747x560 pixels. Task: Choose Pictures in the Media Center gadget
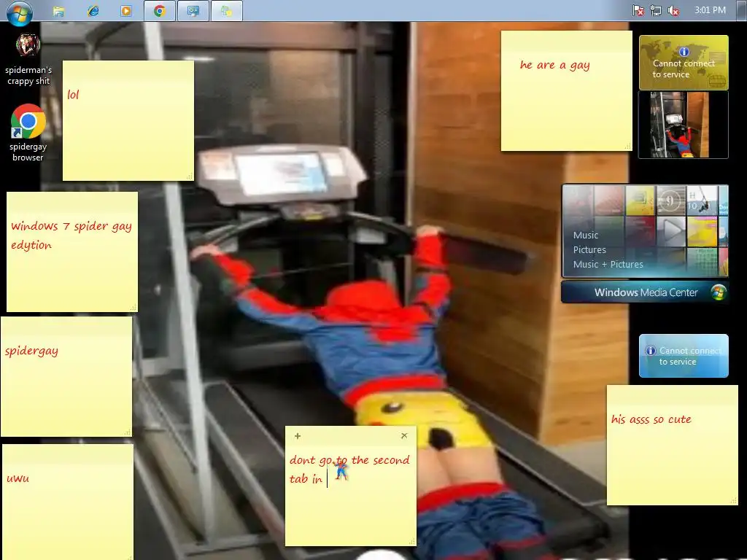[x=589, y=250]
